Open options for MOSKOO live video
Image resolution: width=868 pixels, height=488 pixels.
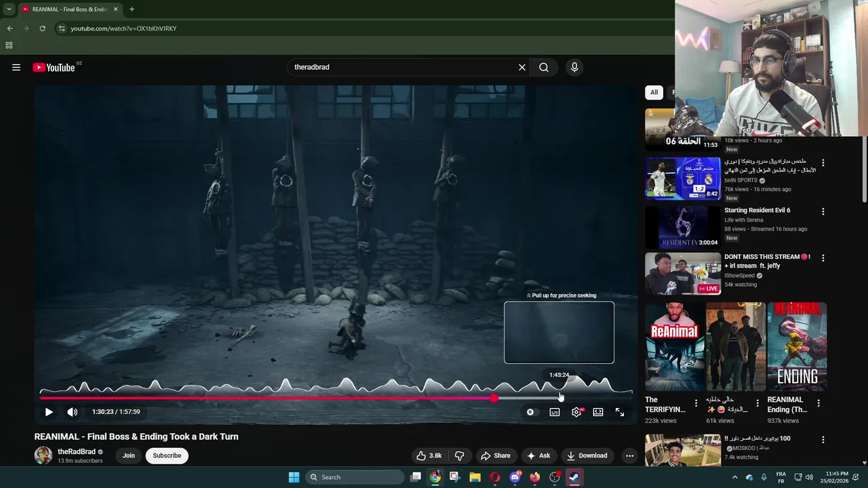[x=823, y=439]
